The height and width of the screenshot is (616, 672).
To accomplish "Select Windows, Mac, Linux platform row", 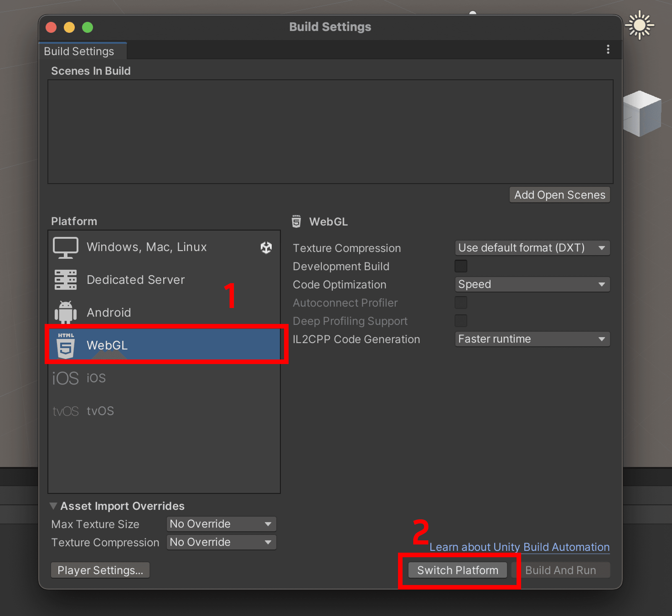I will [x=164, y=247].
